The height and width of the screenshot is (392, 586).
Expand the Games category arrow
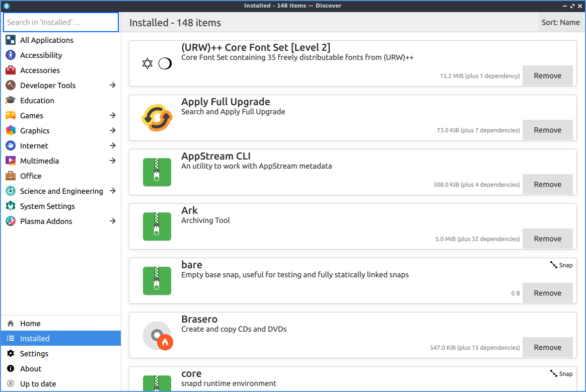[x=113, y=116]
